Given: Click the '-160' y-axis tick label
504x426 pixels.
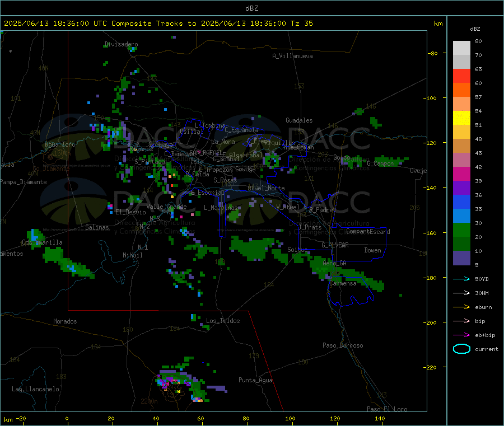Looking at the screenshot, I should pyautogui.click(x=430, y=233).
